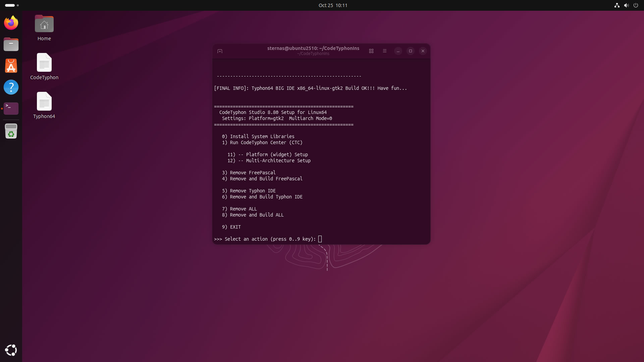Show applications via the Ubuntu logo
The height and width of the screenshot is (362, 644).
[11, 350]
